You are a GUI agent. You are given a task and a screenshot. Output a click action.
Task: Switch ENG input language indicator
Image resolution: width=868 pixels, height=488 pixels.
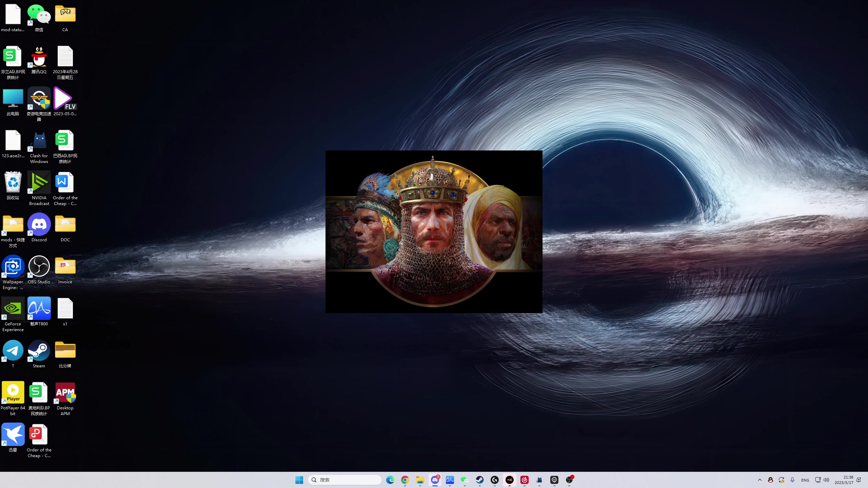tap(805, 480)
